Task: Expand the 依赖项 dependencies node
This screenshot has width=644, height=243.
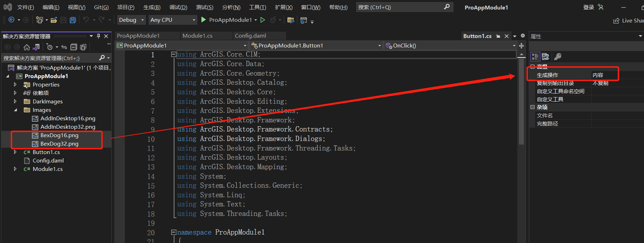Action: point(15,93)
